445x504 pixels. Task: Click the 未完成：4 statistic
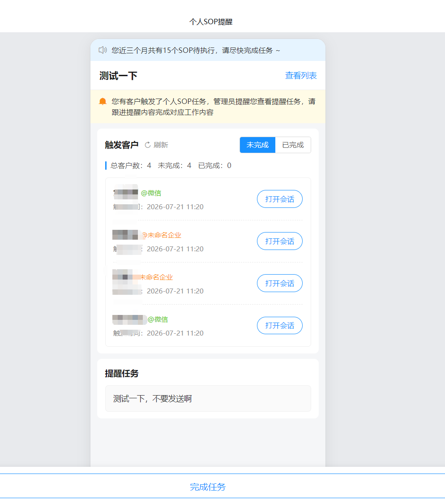click(175, 165)
